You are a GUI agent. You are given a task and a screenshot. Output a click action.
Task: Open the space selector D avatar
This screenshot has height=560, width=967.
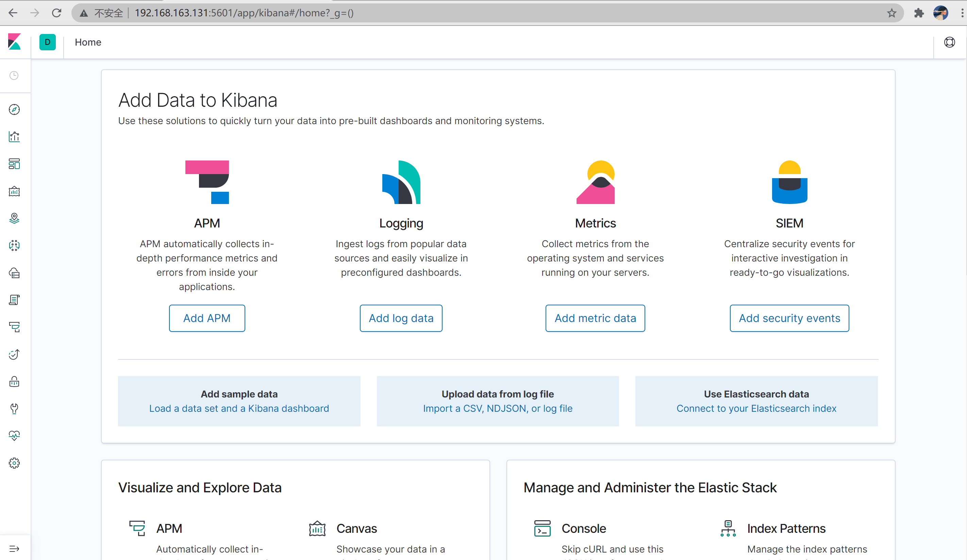tap(48, 42)
